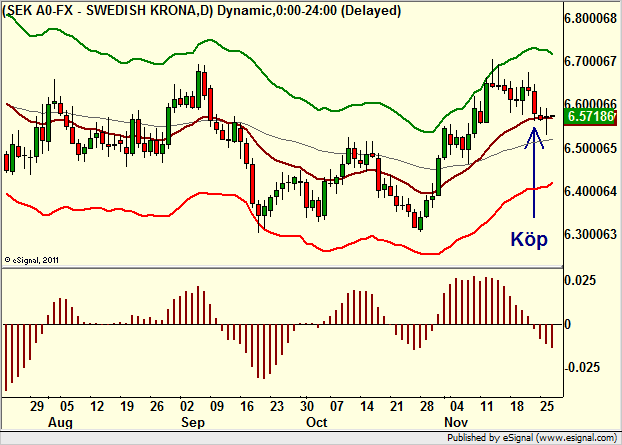Click the 6.400064 price axis label
The image size is (622, 445).
(591, 191)
